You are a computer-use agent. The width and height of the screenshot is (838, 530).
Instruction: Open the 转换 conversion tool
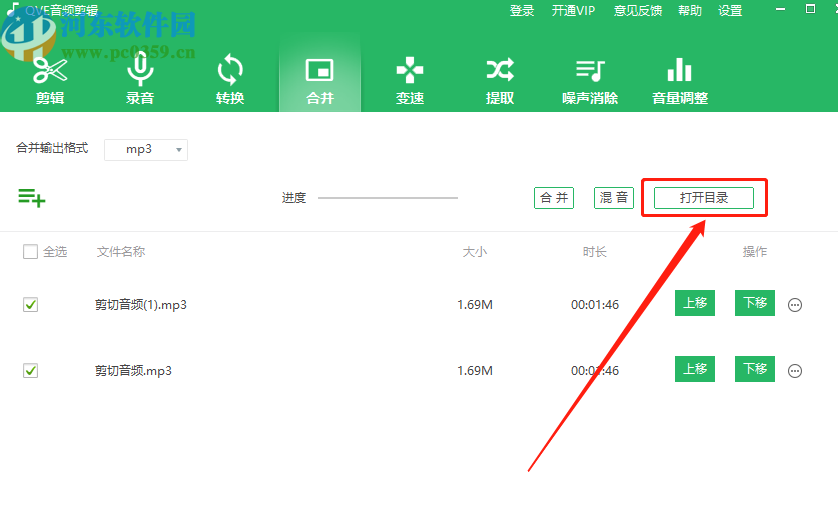point(230,80)
